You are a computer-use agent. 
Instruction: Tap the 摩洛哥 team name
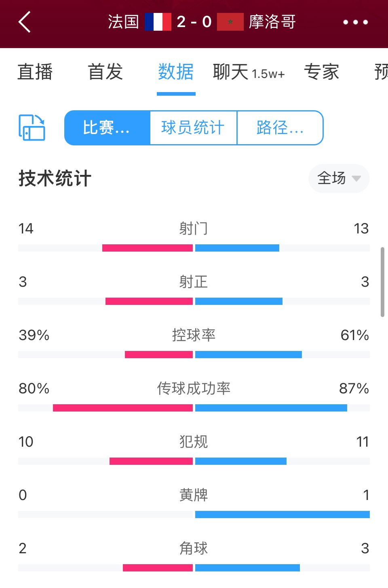(x=272, y=22)
